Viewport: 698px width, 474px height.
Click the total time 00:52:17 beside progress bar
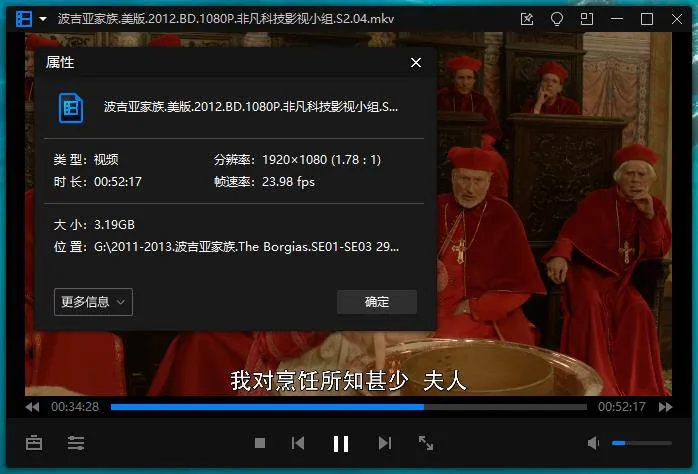(621, 407)
